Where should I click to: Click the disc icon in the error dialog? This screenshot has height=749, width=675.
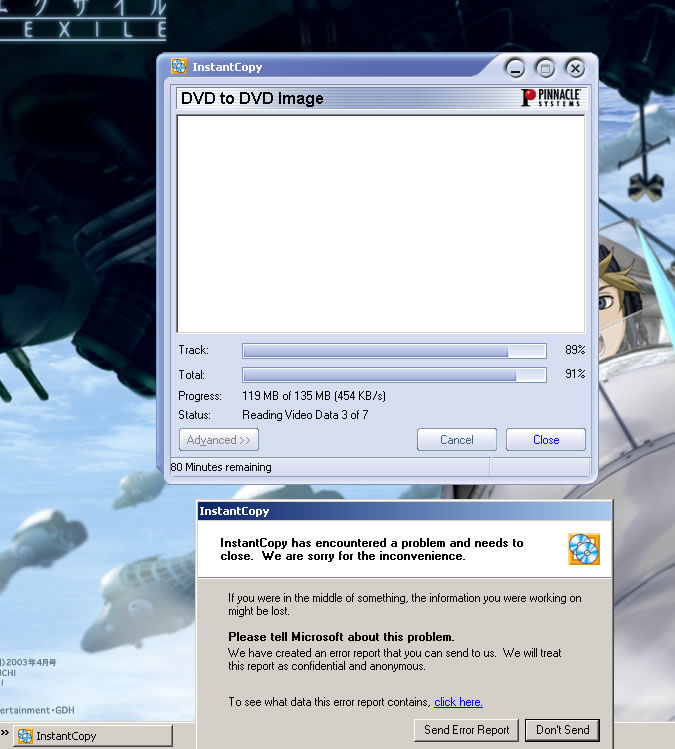(x=584, y=549)
